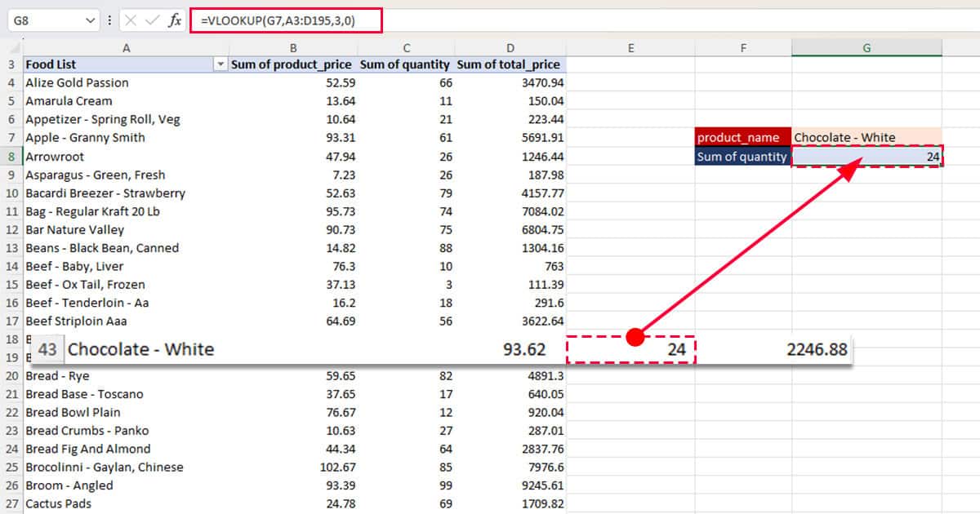Click the Insert Function fx icon
980x514 pixels.
tap(176, 20)
